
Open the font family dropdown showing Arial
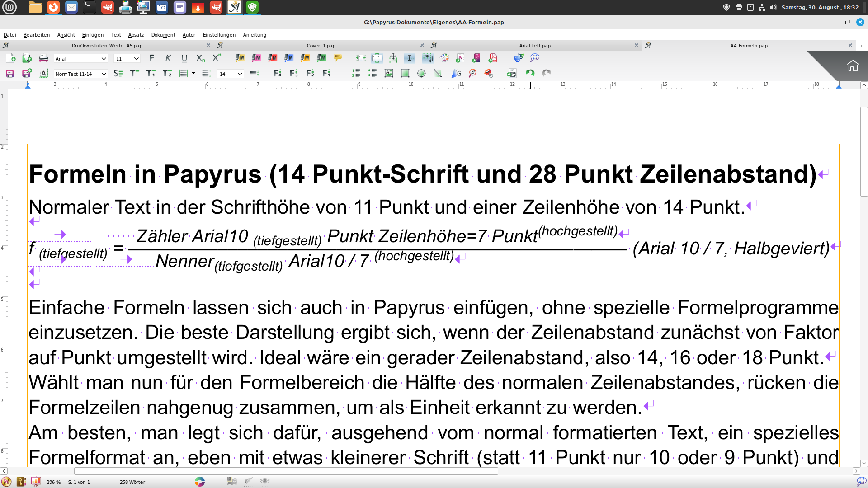coord(80,59)
